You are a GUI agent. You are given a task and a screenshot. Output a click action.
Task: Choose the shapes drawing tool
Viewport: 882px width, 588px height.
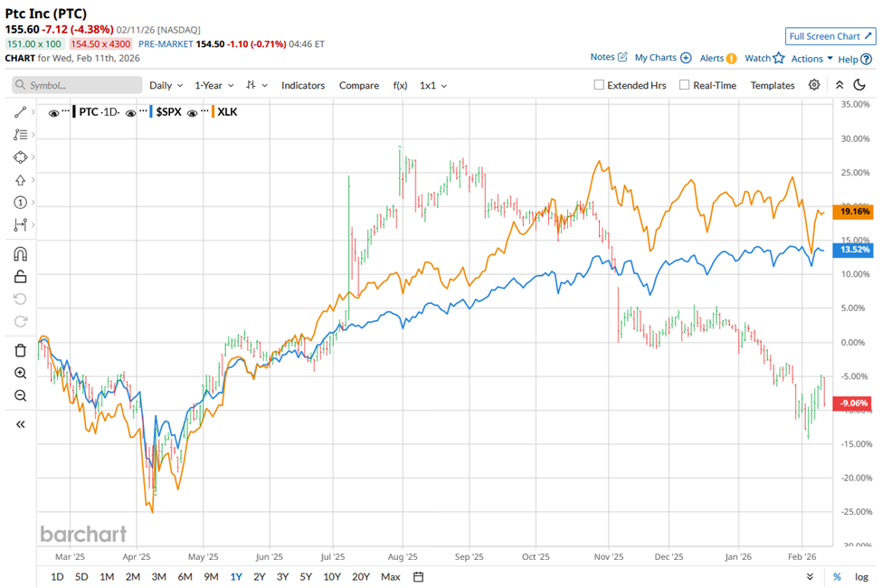pos(20,157)
